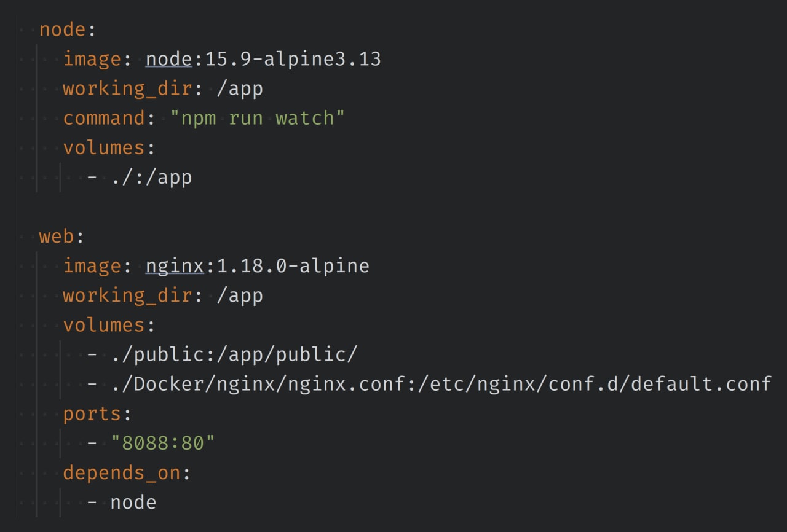Click the ./public:/app/public/ volume entry
787x532 pixels.
pyautogui.click(x=234, y=354)
